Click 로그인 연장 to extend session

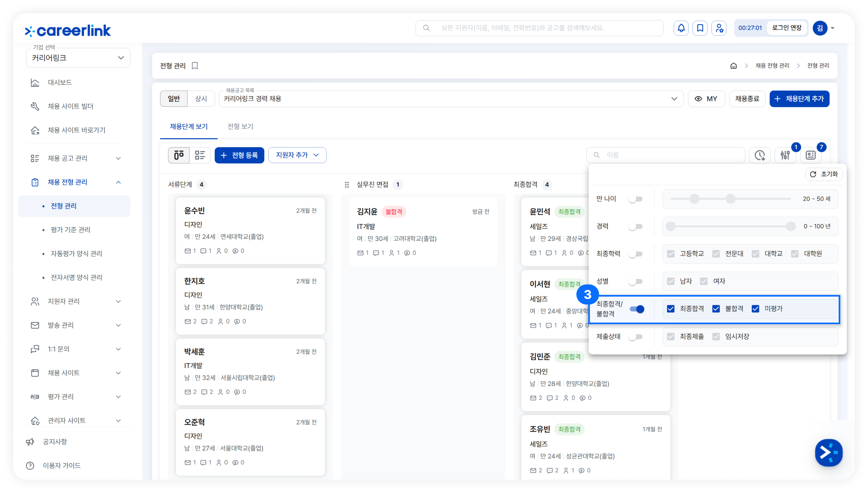pyautogui.click(x=787, y=28)
